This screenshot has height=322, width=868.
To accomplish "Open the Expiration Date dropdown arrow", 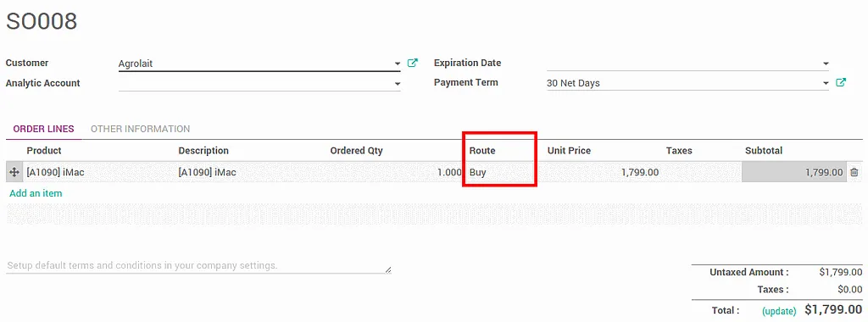I will tap(826, 64).
